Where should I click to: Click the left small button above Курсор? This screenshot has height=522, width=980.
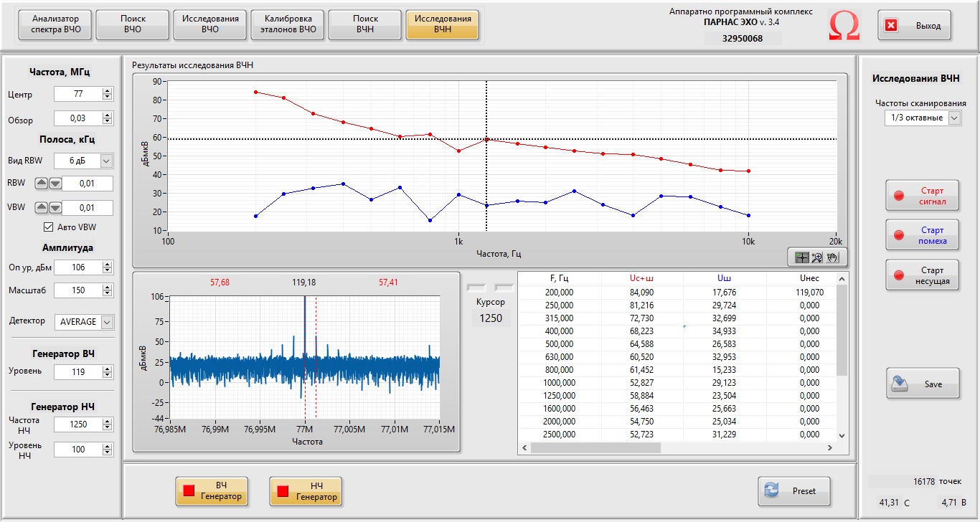[476, 288]
